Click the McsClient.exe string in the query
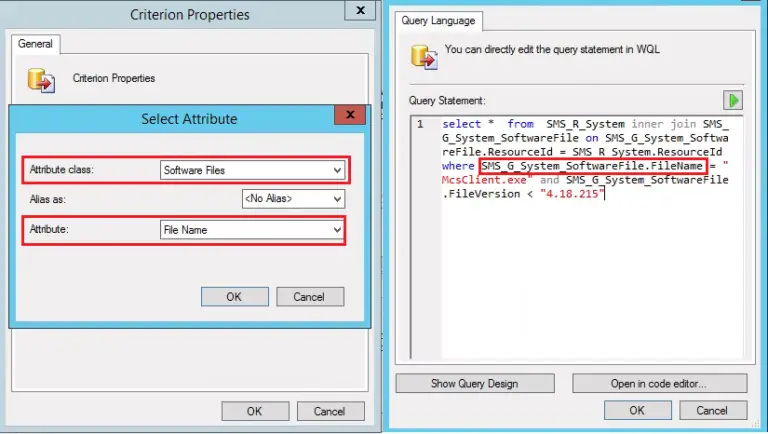This screenshot has height=434, width=768. click(x=487, y=180)
